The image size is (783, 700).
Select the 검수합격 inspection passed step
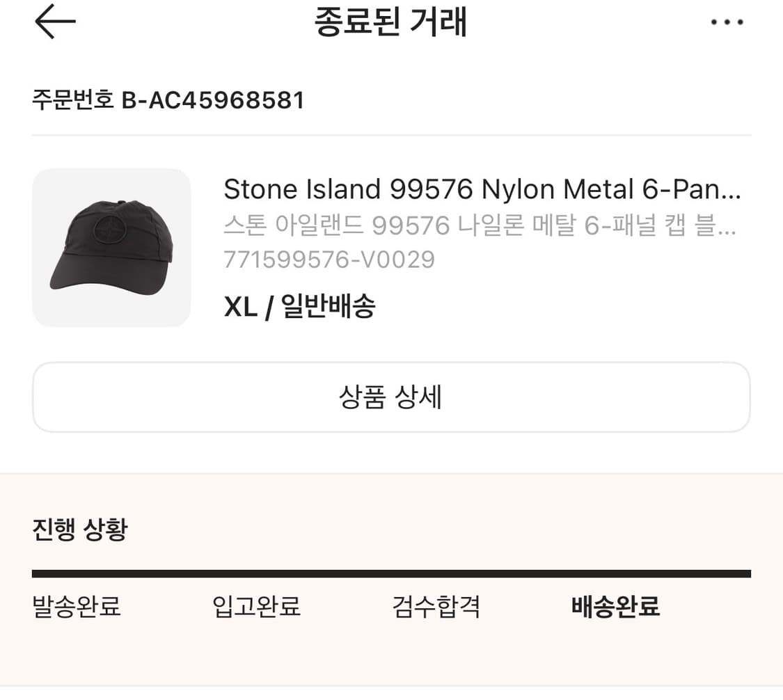(436, 607)
